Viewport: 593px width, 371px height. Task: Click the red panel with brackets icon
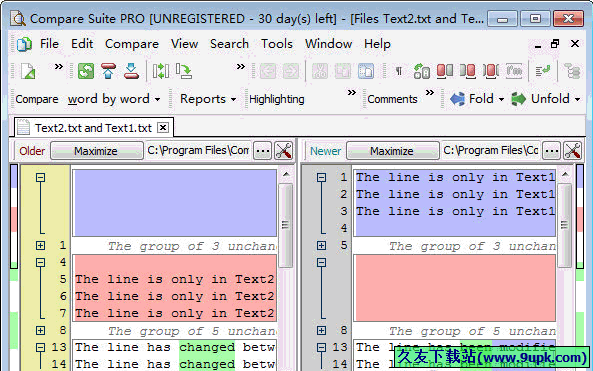point(491,71)
